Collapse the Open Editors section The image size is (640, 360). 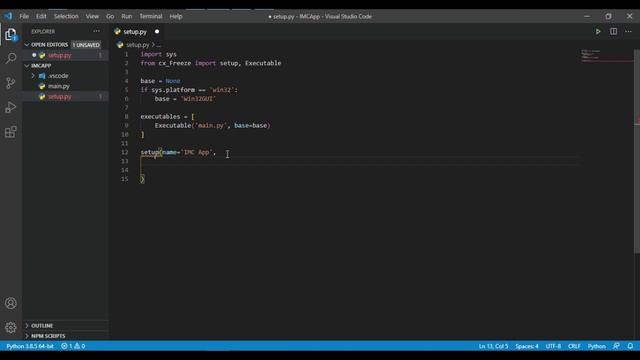(27, 45)
